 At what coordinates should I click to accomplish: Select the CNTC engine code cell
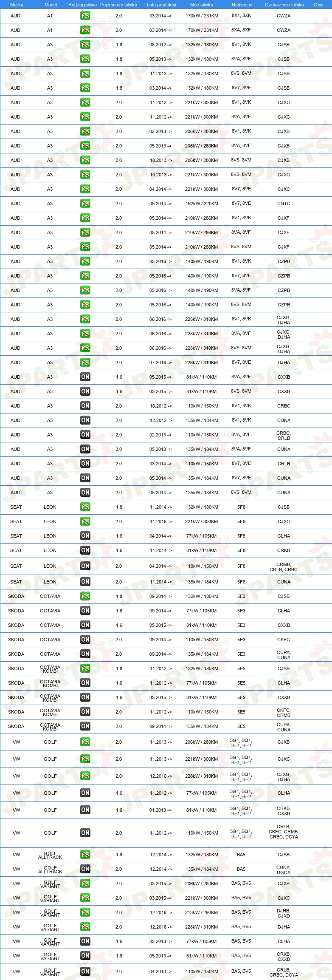[284, 204]
